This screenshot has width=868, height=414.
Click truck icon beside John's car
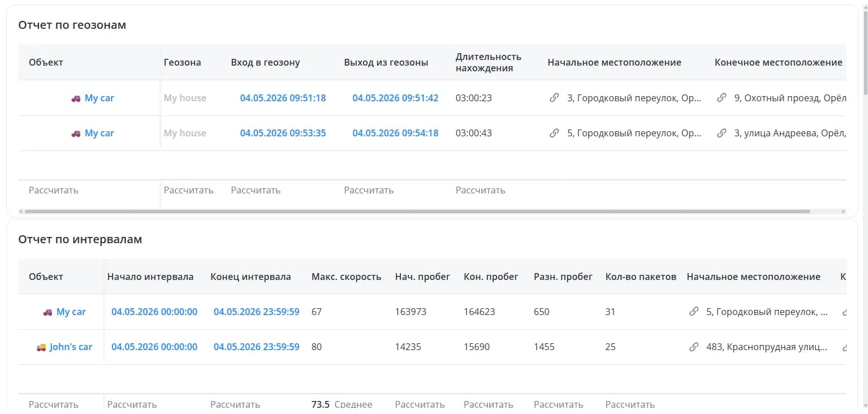click(41, 347)
